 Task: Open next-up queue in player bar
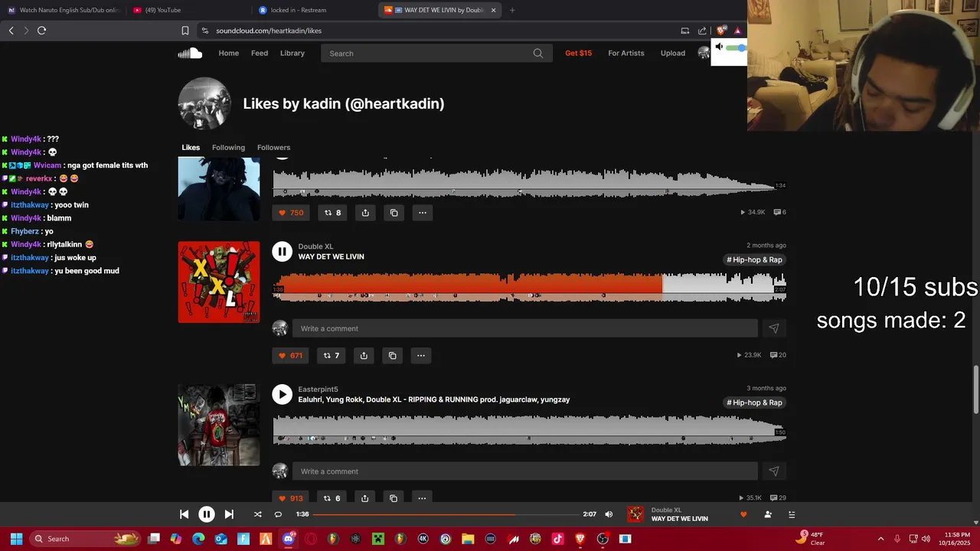[792, 514]
